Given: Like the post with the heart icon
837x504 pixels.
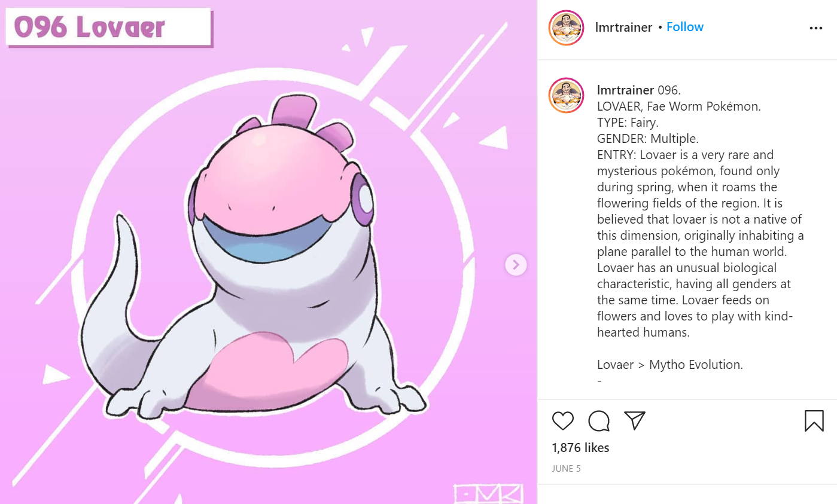Looking at the screenshot, I should (562, 421).
